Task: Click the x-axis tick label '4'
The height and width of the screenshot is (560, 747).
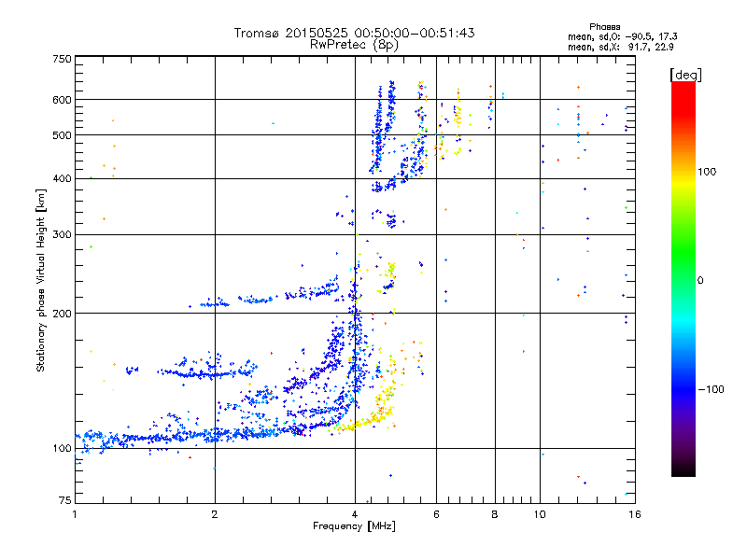Action: [355, 514]
